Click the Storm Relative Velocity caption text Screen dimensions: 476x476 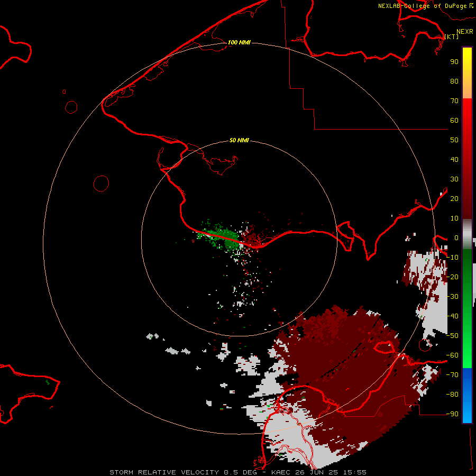click(x=238, y=472)
